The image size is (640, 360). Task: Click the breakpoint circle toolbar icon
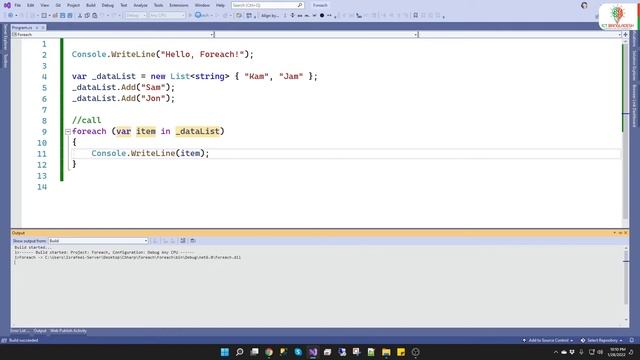322,16
